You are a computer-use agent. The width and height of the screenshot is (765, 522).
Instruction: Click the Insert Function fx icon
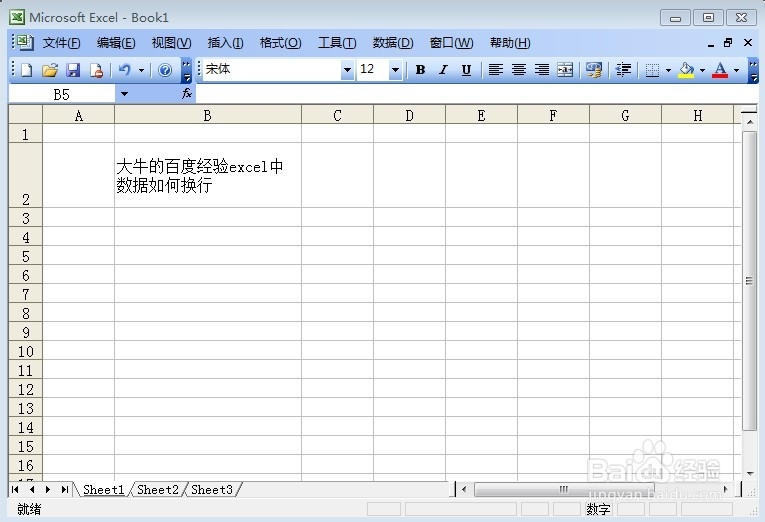pyautogui.click(x=187, y=94)
